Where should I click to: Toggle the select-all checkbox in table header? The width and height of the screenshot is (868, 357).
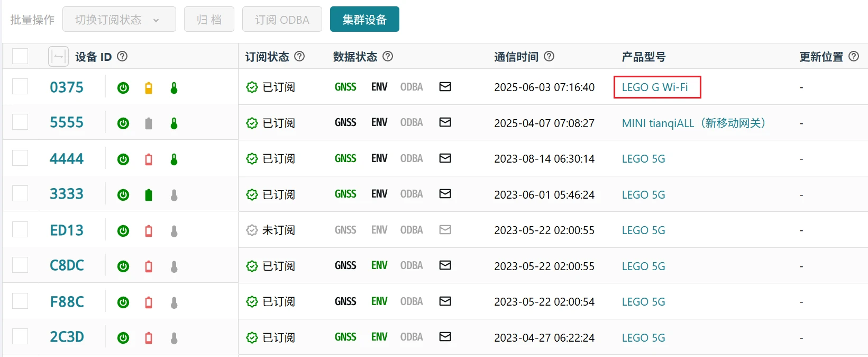point(20,56)
